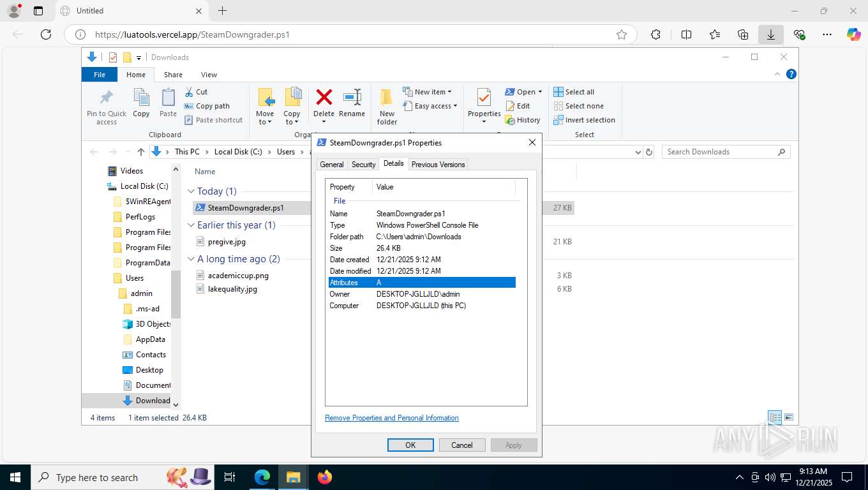Viewport: 868px width, 490px height.
Task: Open Edge Settings and more menu
Action: (x=827, y=34)
